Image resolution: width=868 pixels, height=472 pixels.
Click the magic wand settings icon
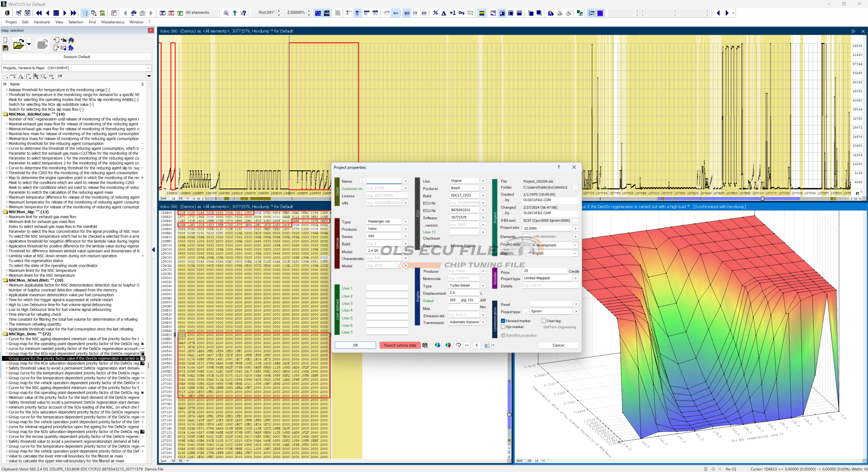226,13
